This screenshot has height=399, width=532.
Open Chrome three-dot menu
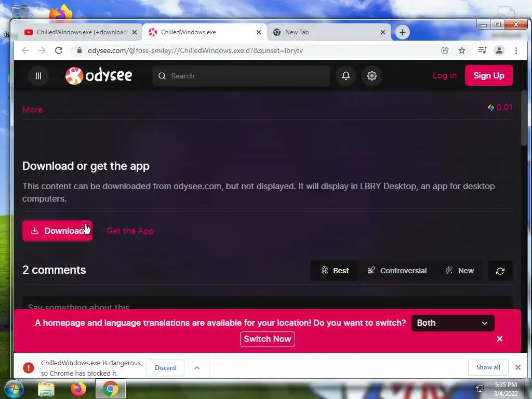(x=516, y=50)
